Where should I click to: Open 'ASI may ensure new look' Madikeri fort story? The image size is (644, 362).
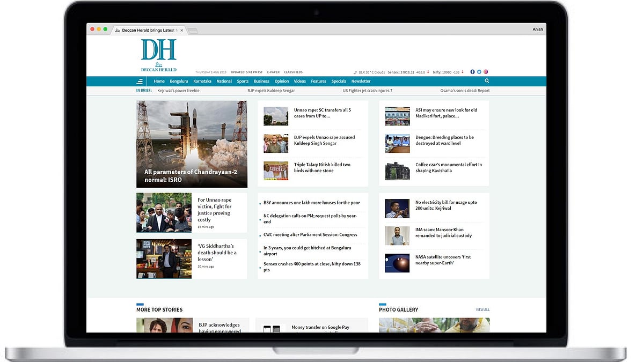446,113
